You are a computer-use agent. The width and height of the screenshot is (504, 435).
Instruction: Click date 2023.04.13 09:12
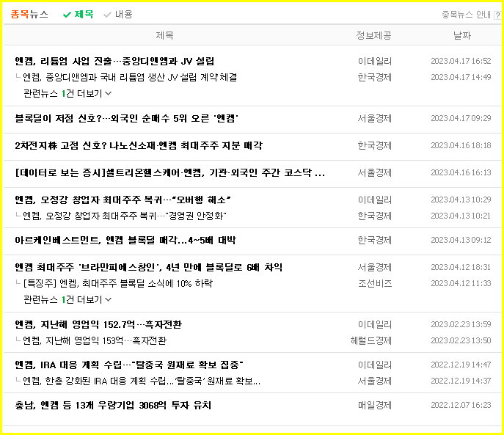click(x=461, y=240)
